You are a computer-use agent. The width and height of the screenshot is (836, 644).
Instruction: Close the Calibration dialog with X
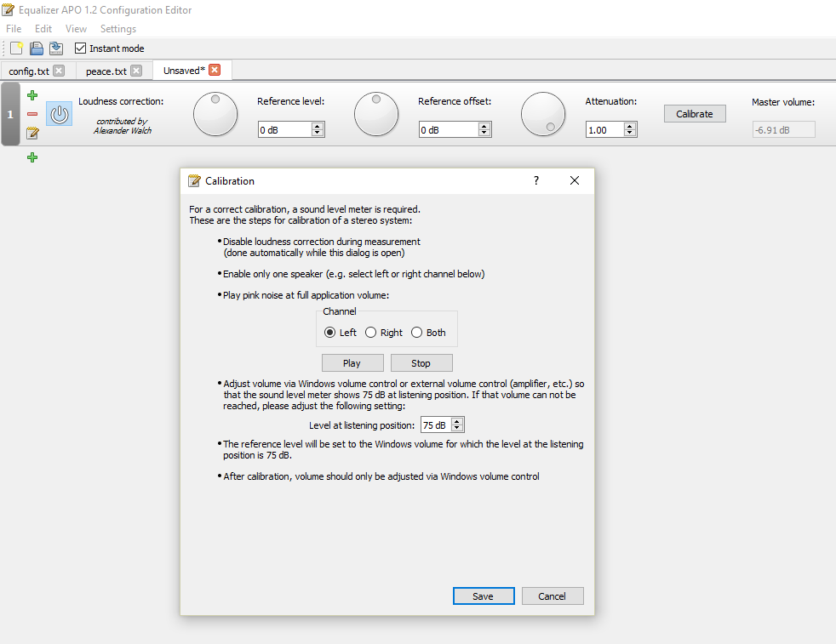pyautogui.click(x=574, y=180)
